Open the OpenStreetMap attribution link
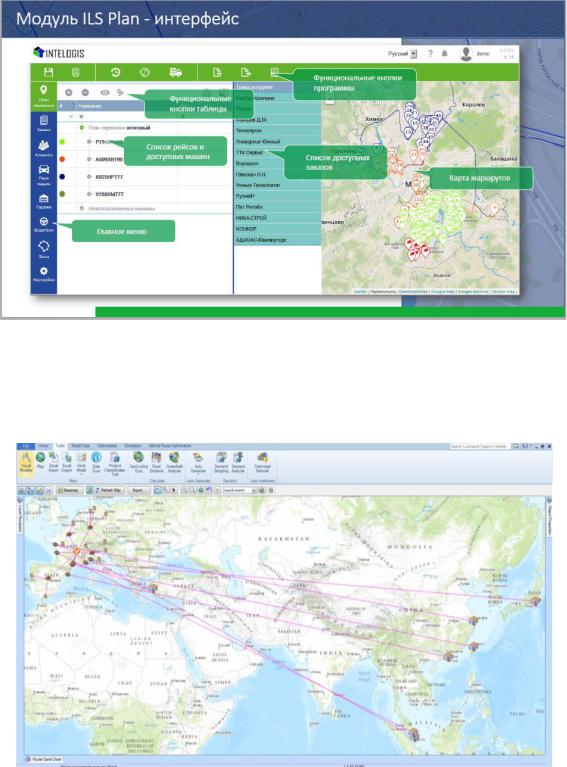 [413, 292]
